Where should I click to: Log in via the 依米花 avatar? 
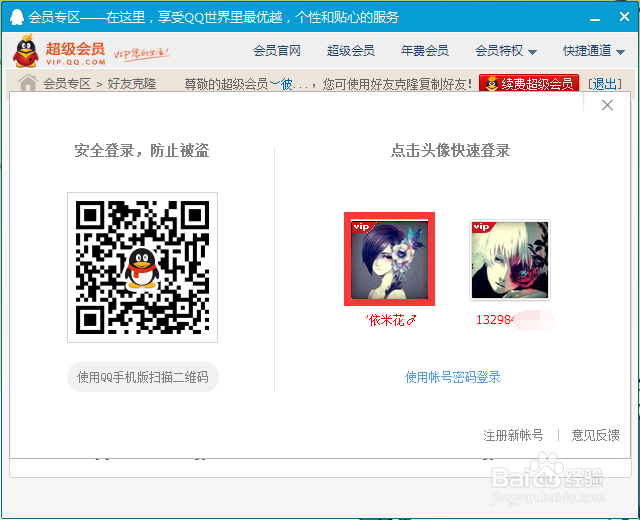[x=389, y=259]
